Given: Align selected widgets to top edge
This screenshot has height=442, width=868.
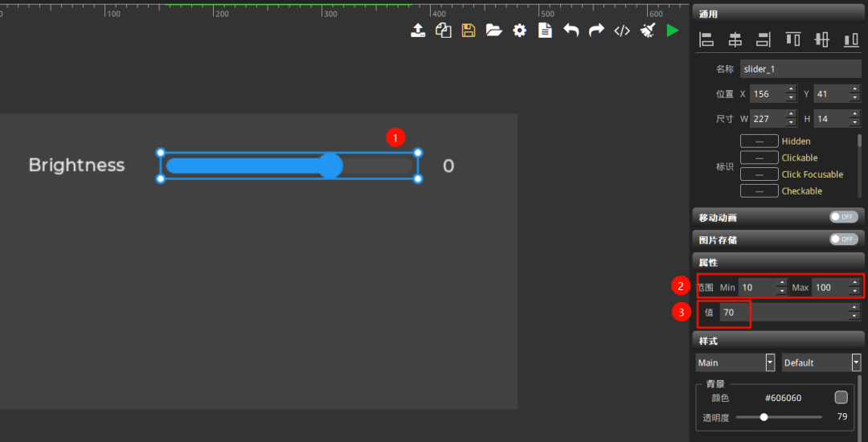Looking at the screenshot, I should click(793, 39).
